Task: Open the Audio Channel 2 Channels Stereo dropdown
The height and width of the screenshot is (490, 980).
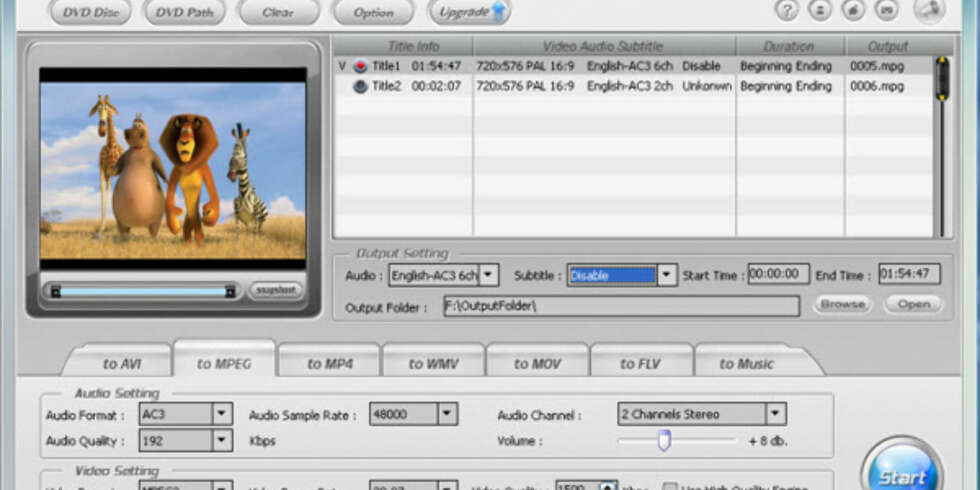Action: (x=776, y=414)
